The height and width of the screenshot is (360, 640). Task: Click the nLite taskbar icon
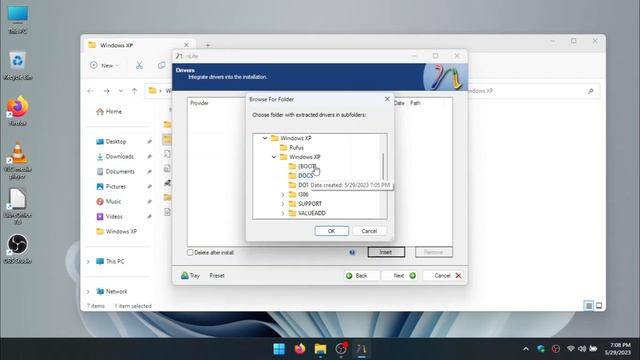pyautogui.click(x=361, y=349)
